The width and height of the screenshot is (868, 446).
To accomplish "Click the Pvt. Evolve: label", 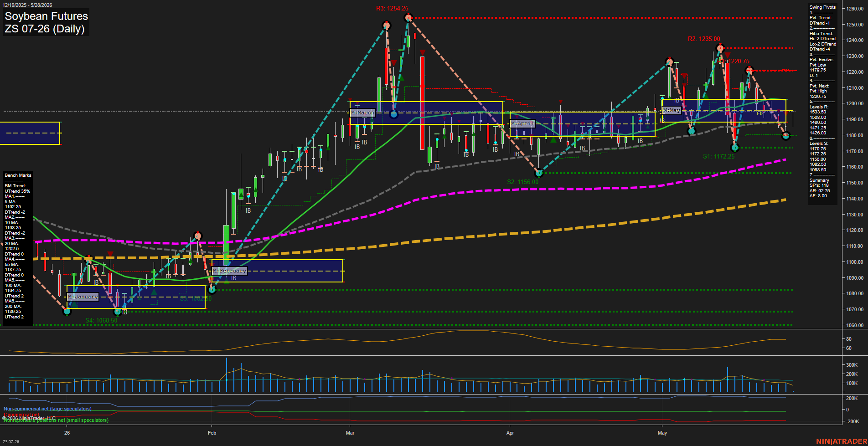I will tap(821, 60).
